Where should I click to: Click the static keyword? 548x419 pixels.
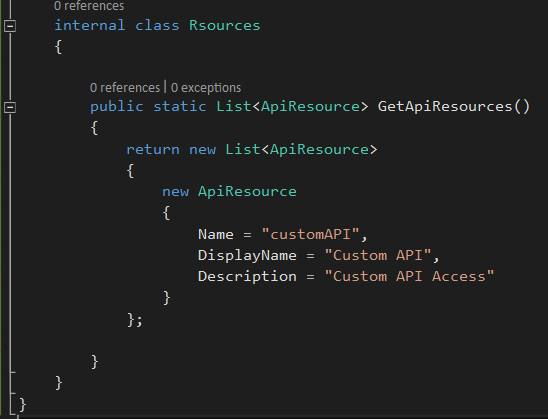(x=180, y=107)
